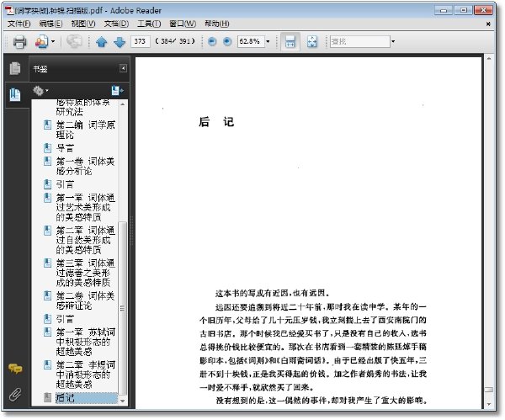This screenshot has width=505, height=420.
Task: Collapse the bookmarks panel arrow button
Action: click(x=123, y=68)
